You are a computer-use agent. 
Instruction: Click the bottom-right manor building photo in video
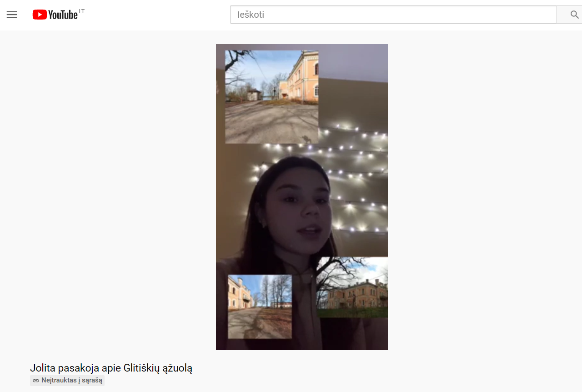coord(352,287)
